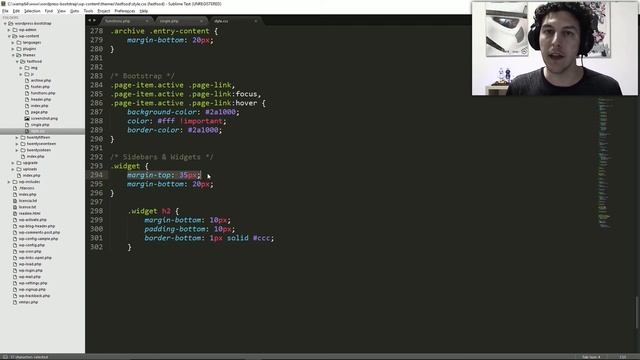Open wp-config-sample.php in the sidebar
The image size is (640, 360).
(38, 239)
